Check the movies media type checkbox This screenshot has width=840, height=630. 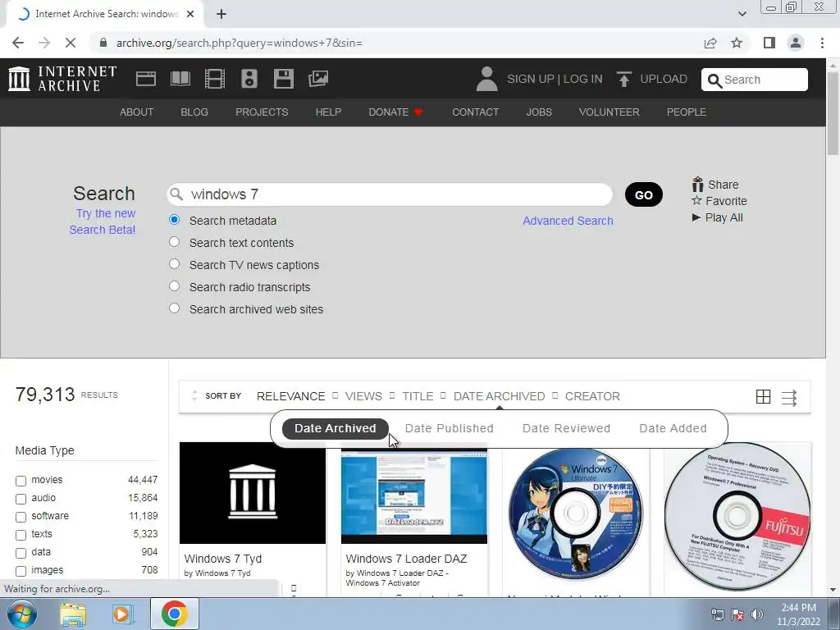coord(21,481)
